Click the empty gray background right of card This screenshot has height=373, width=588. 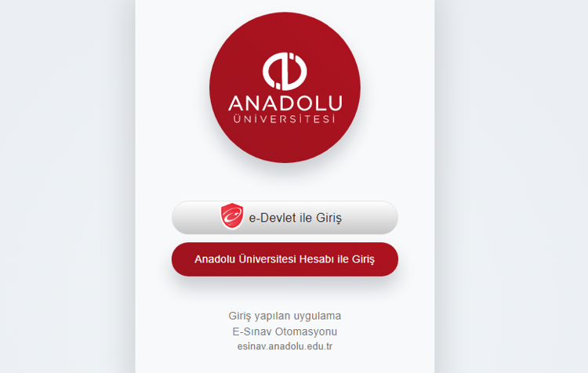click(x=511, y=187)
